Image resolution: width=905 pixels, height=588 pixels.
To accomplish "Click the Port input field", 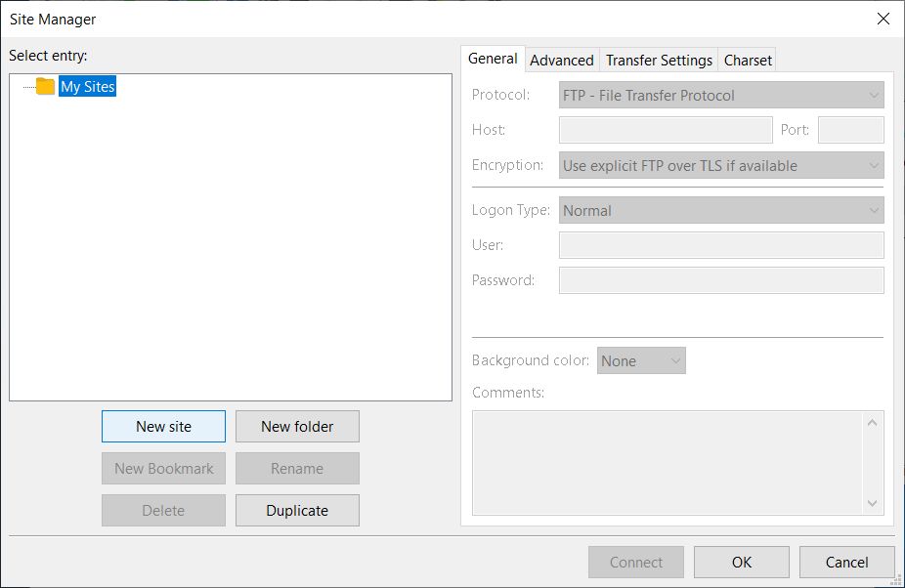I will [x=850, y=130].
